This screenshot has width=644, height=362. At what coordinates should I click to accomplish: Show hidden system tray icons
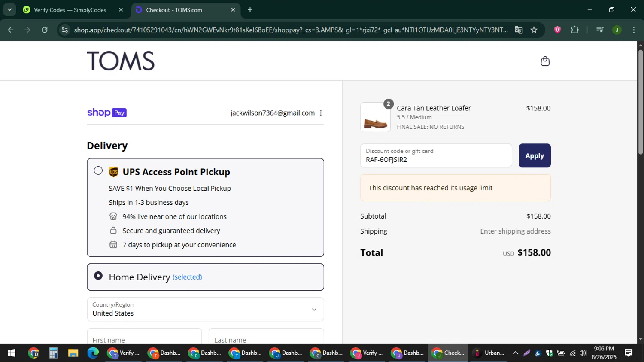[x=515, y=353]
